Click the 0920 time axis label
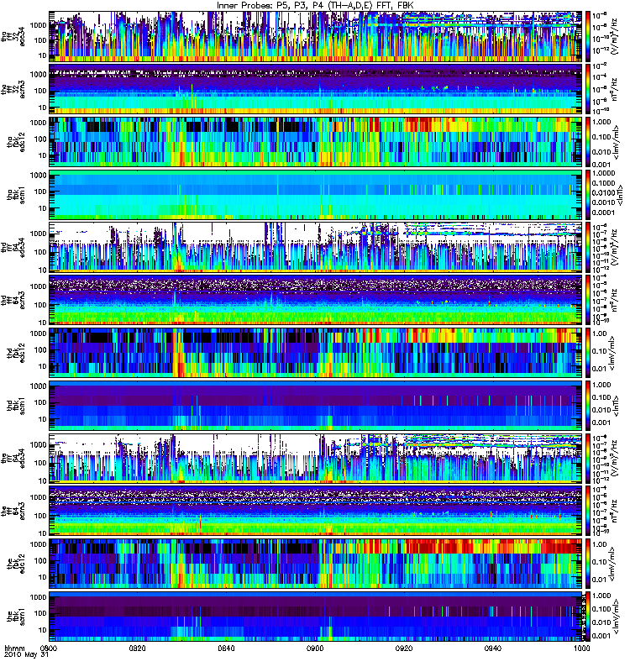This screenshot has height=672, width=630. (404, 648)
